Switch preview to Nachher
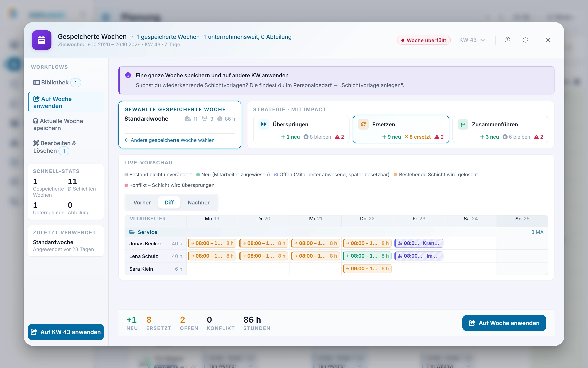The image size is (588, 368). coord(198,202)
